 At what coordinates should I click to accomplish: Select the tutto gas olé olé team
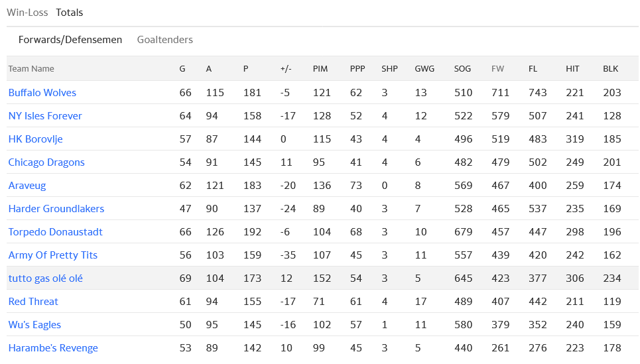click(46, 278)
